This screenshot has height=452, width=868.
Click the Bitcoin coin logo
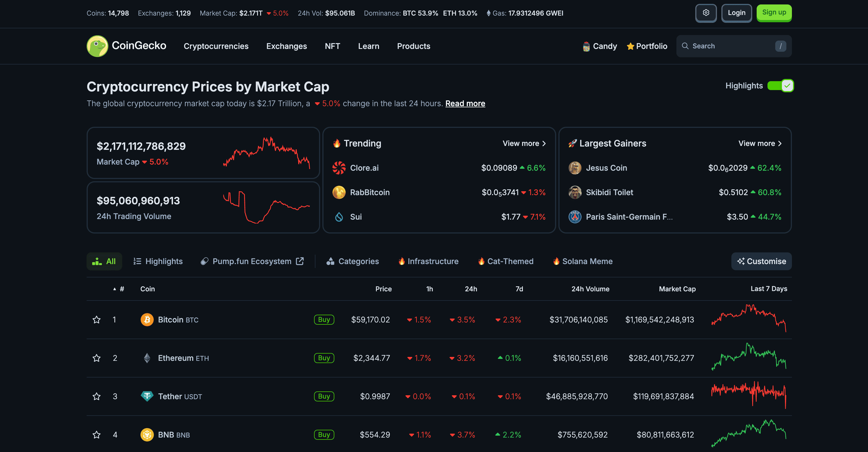click(147, 319)
